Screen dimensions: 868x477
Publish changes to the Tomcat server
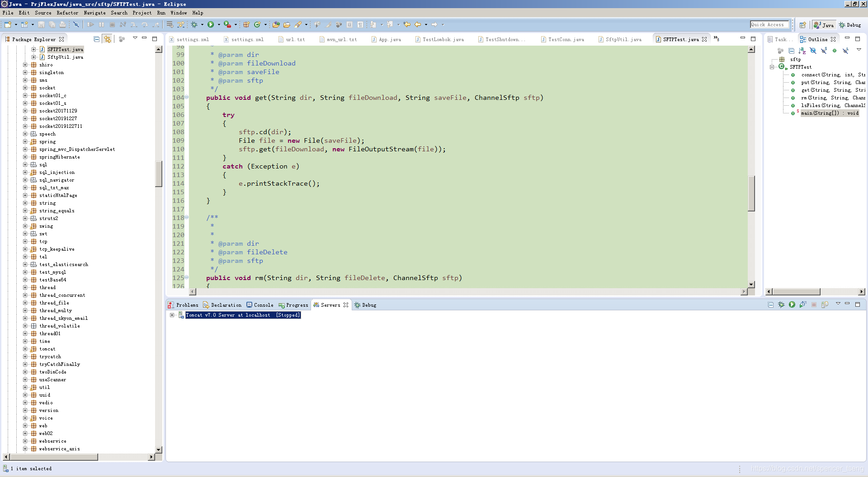[x=825, y=304]
